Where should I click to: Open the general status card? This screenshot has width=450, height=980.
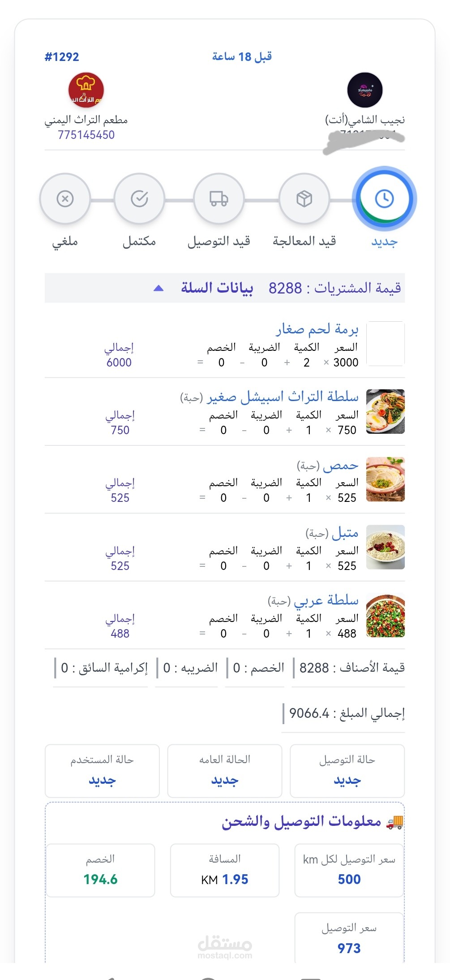click(x=224, y=771)
